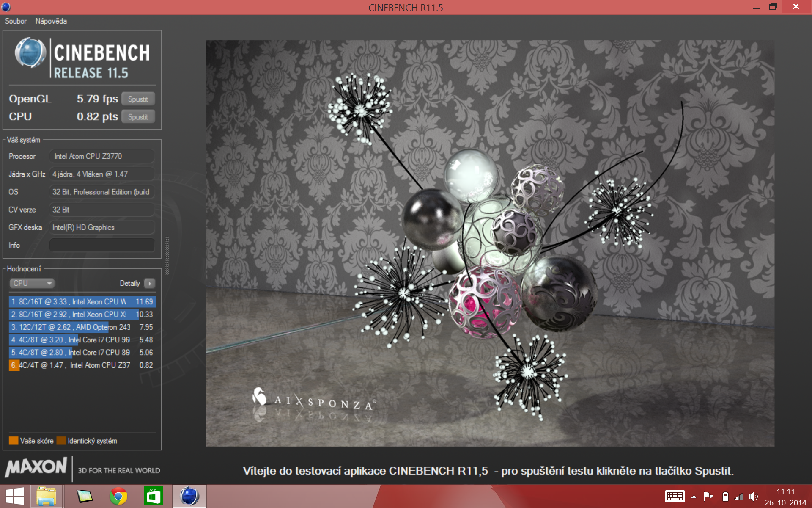Open the Windows Start screen
Viewport: 812px width, 508px height.
(15, 496)
